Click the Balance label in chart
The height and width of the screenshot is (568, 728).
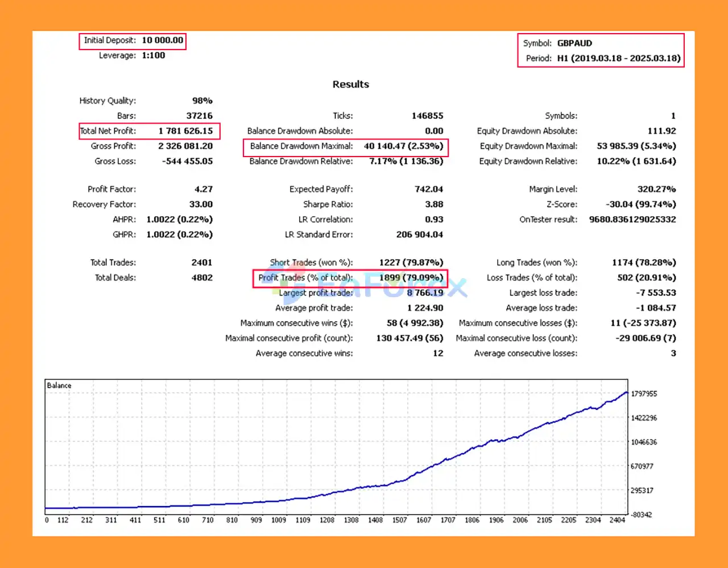59,386
